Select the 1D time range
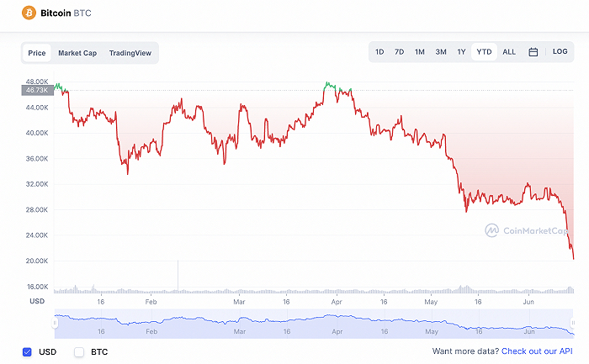Image resolution: width=589 pixels, height=364 pixels. [x=379, y=52]
